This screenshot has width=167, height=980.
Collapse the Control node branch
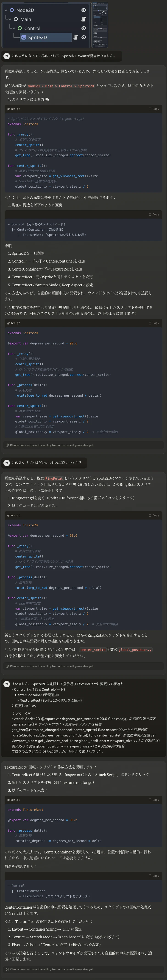tap(14, 28)
